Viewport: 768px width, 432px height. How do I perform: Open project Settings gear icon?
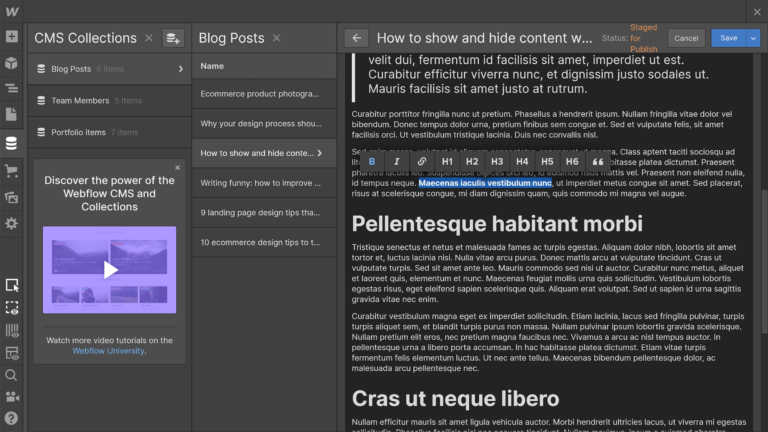pos(12,223)
